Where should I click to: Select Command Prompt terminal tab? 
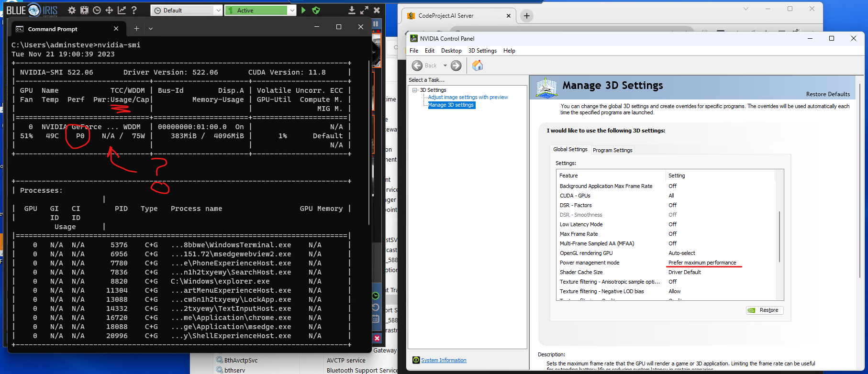tap(68, 29)
